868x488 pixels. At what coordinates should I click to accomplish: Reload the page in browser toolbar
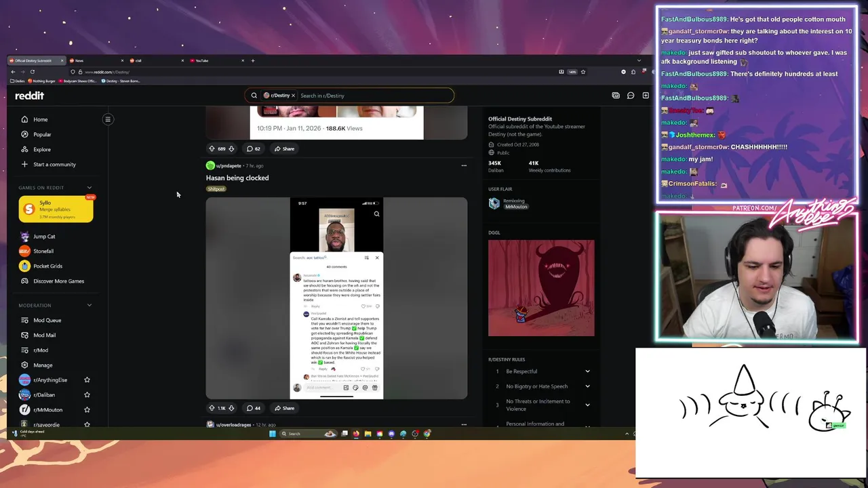32,71
